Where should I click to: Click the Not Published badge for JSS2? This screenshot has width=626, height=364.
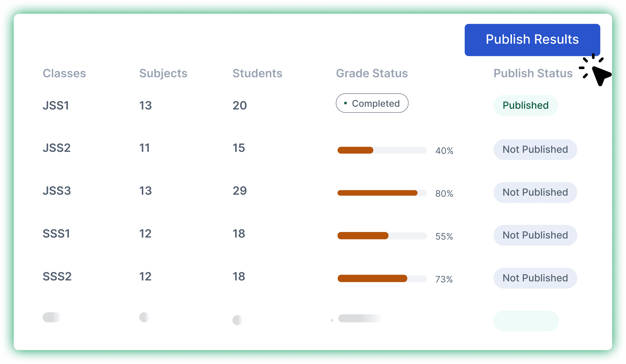(x=535, y=149)
